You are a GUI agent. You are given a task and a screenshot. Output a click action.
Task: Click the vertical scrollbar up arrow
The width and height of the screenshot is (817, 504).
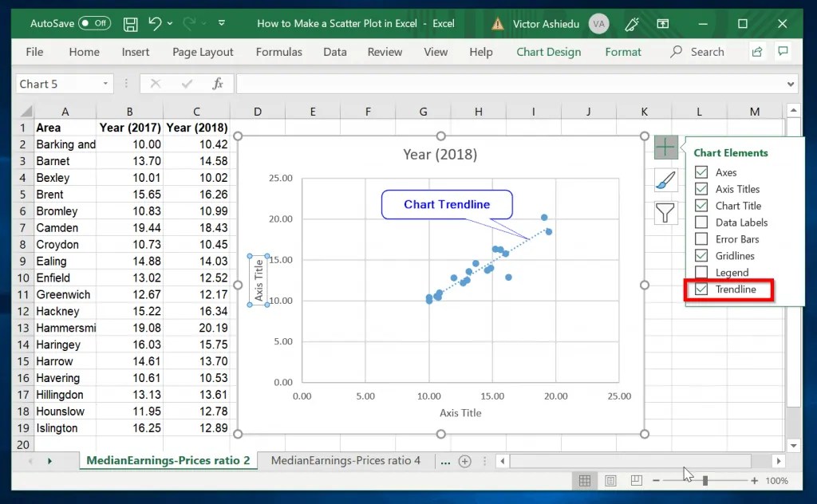(x=794, y=110)
